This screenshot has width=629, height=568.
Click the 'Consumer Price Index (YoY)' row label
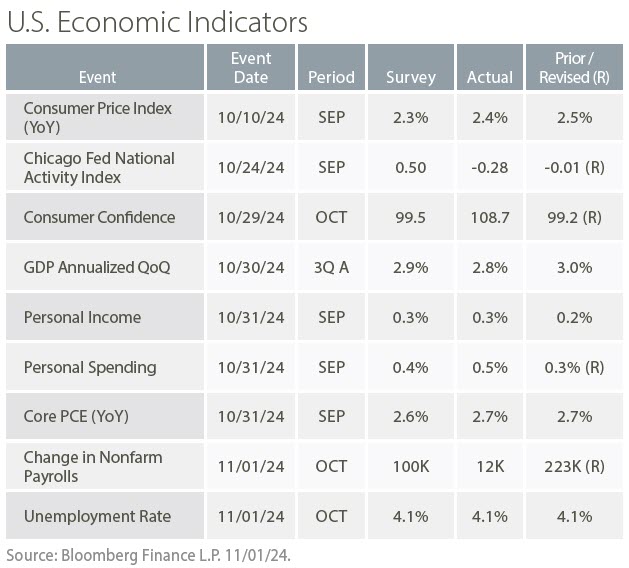[x=97, y=117]
